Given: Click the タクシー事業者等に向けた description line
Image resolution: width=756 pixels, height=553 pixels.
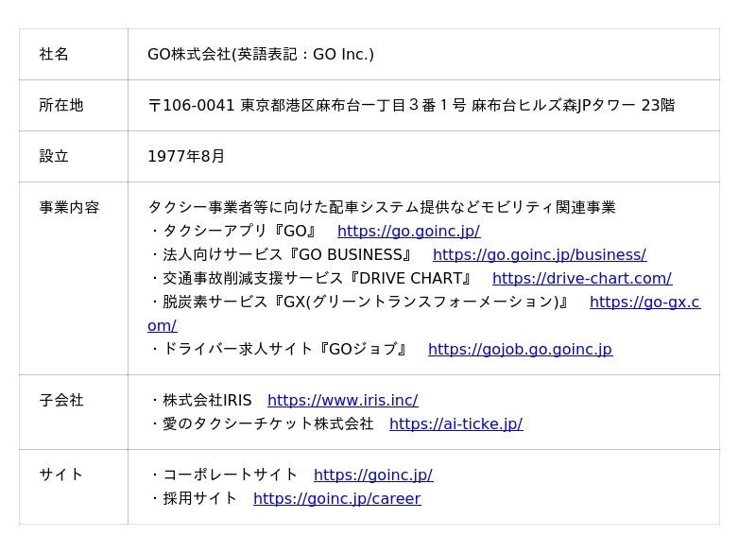Looking at the screenshot, I should click(381, 208).
